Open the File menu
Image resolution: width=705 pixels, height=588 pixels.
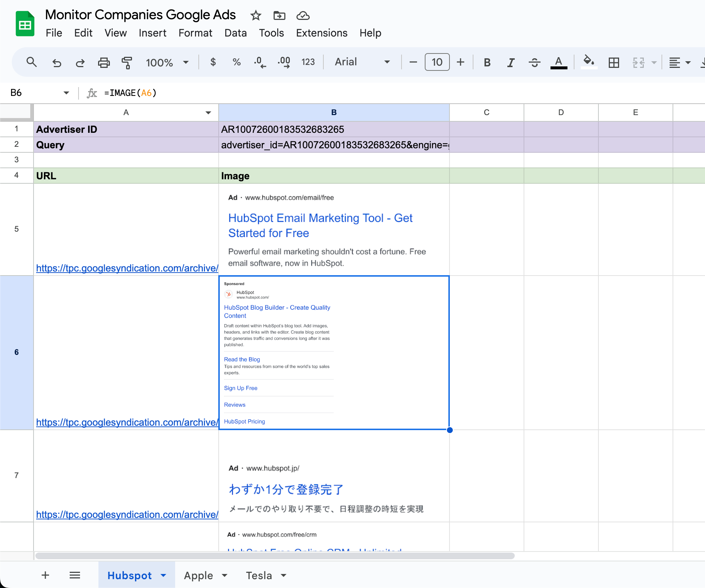click(x=54, y=33)
